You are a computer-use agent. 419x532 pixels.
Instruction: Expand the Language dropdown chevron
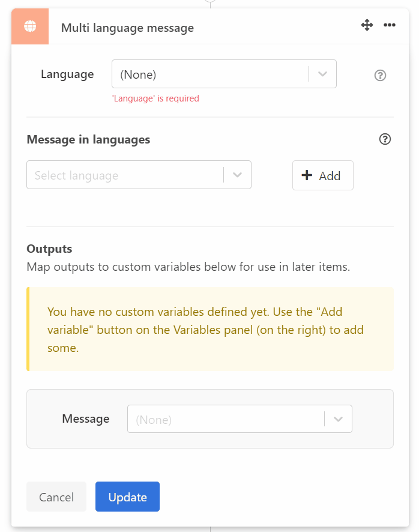coord(323,74)
